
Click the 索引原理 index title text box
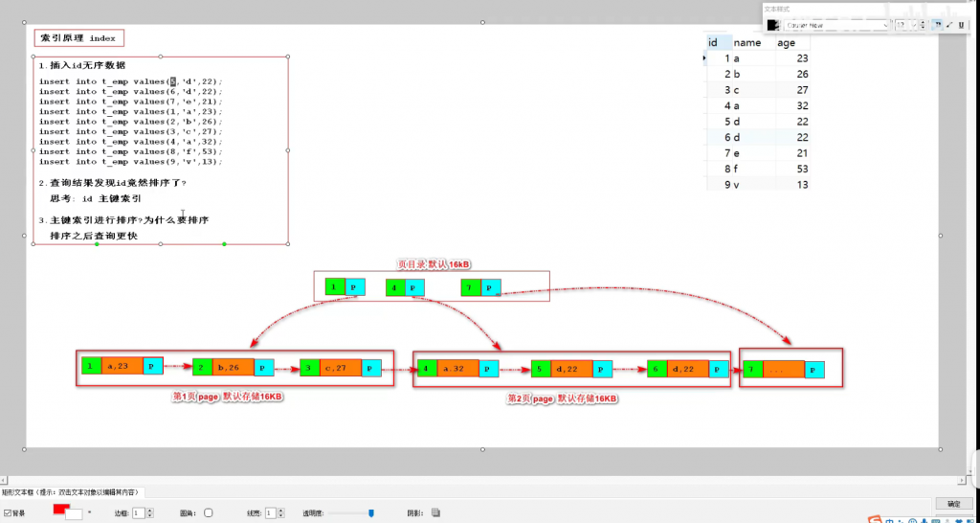click(79, 38)
